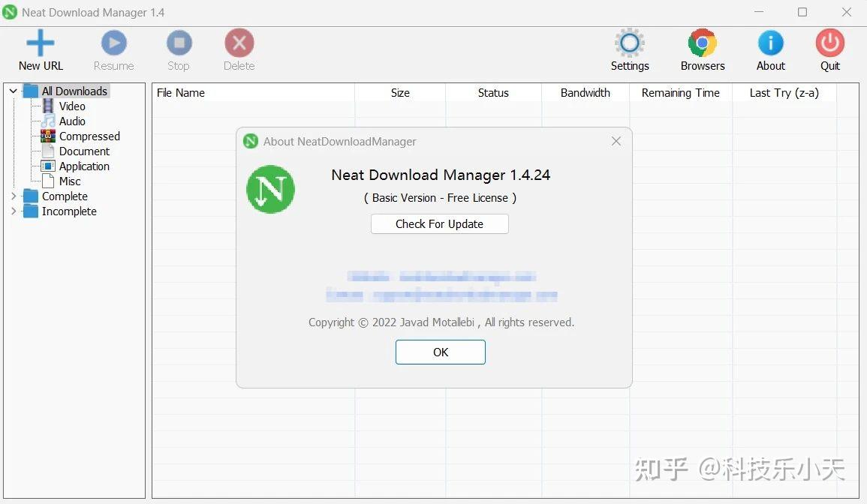The image size is (867, 504).
Task: Click the Copyright 2022 Javad Motallebi text
Action: click(441, 322)
